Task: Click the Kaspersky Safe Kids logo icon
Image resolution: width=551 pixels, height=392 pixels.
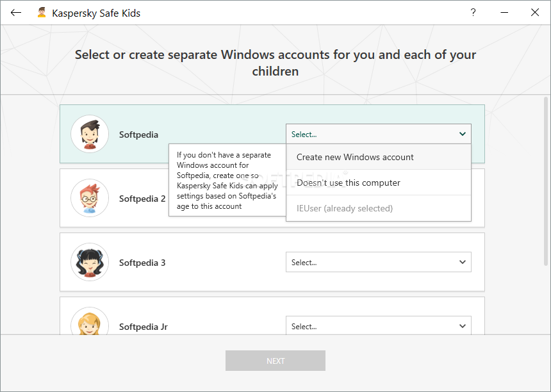Action: 42,13
